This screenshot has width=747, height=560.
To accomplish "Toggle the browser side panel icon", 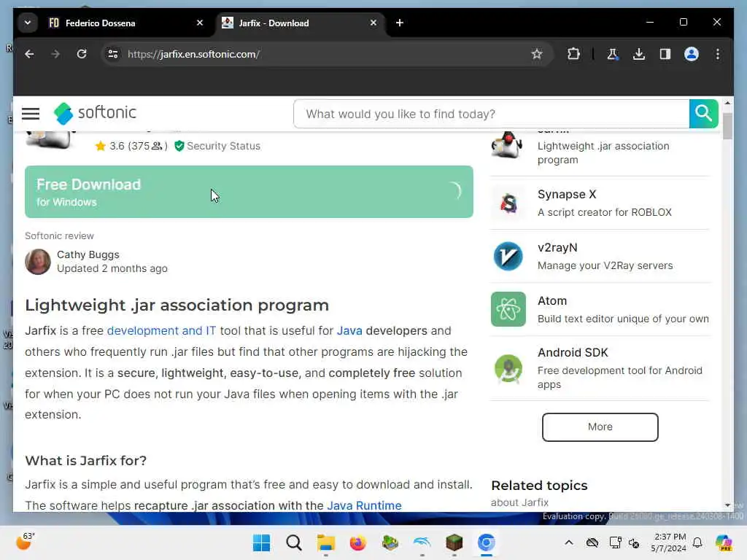I will [665, 54].
